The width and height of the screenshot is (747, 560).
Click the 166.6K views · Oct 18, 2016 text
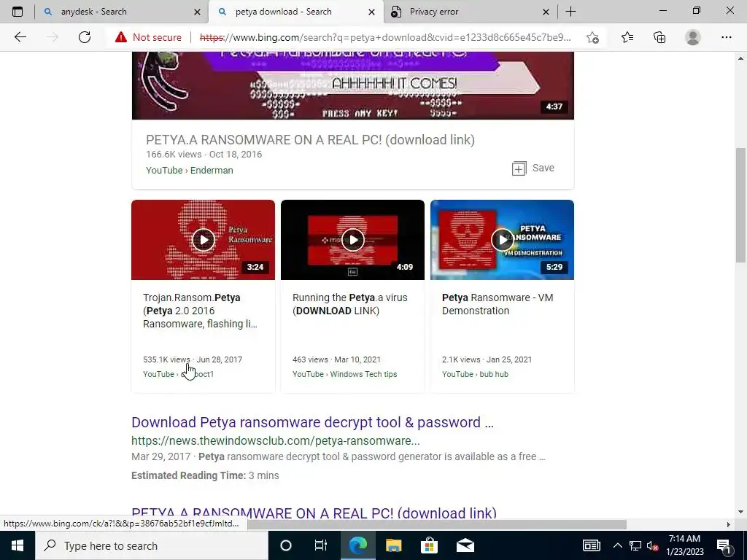coord(204,155)
